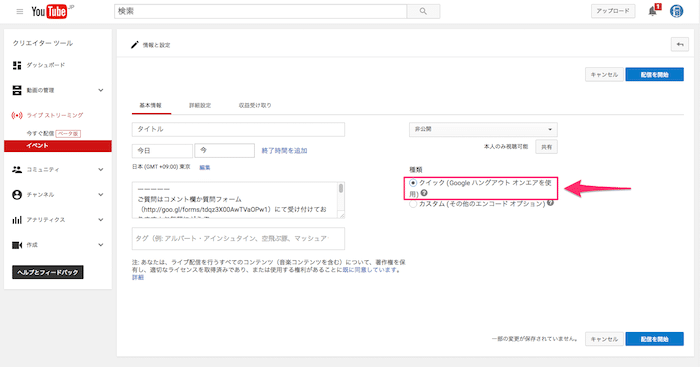
Task: Click ヘルプとフィードバック button
Action: coord(48,272)
